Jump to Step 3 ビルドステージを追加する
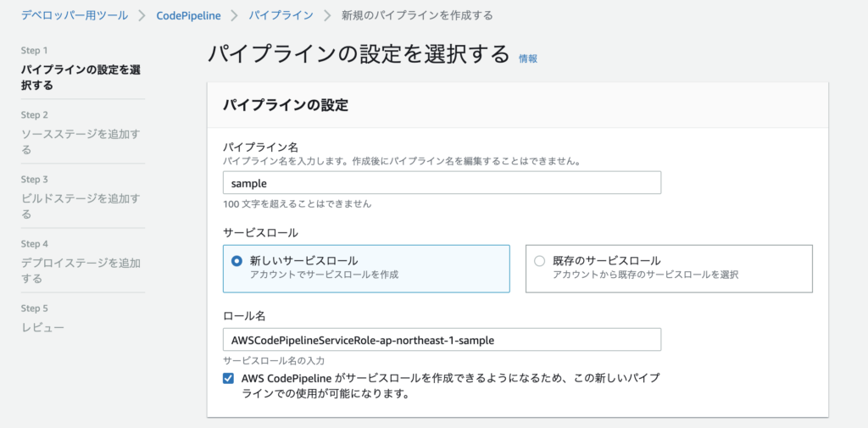 81,206
